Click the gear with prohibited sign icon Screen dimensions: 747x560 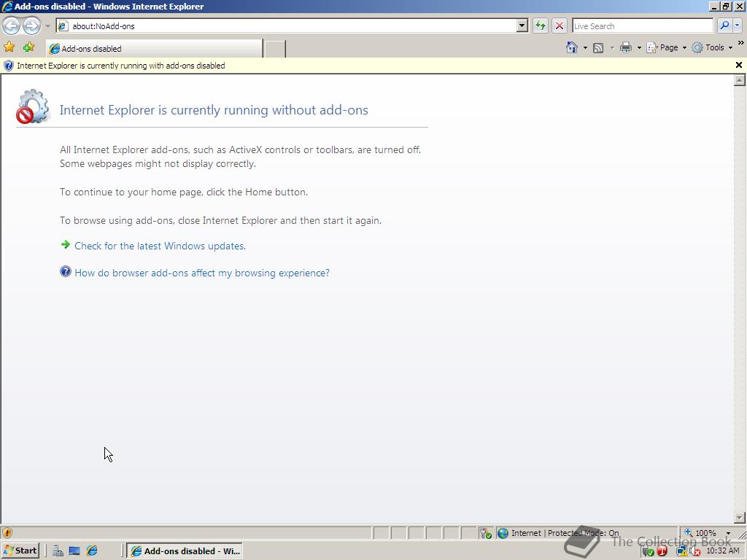[32, 106]
